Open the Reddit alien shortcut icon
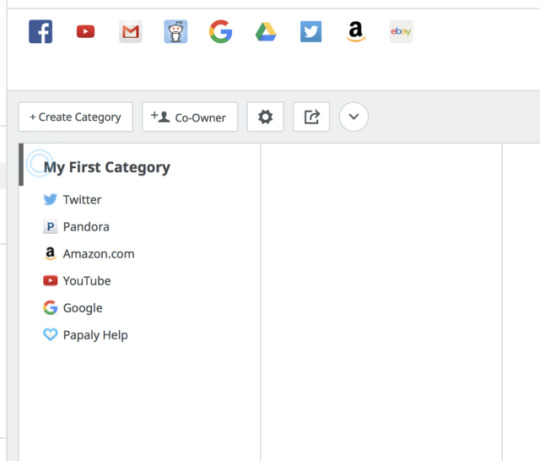 click(x=176, y=32)
